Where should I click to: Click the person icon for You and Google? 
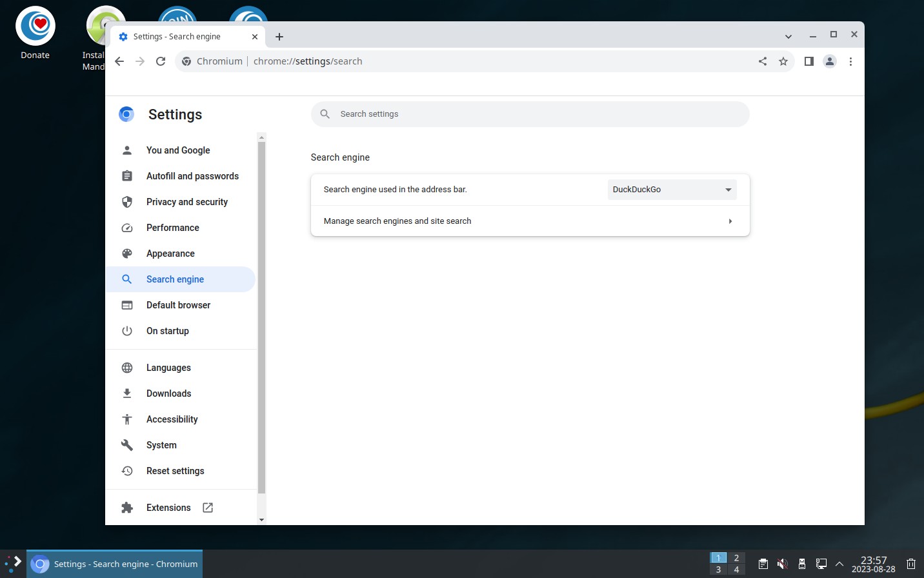(x=127, y=150)
